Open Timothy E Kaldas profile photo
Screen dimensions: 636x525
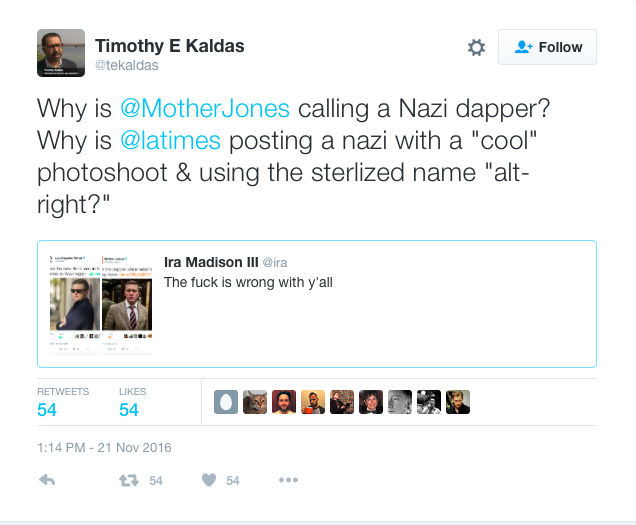(61, 53)
